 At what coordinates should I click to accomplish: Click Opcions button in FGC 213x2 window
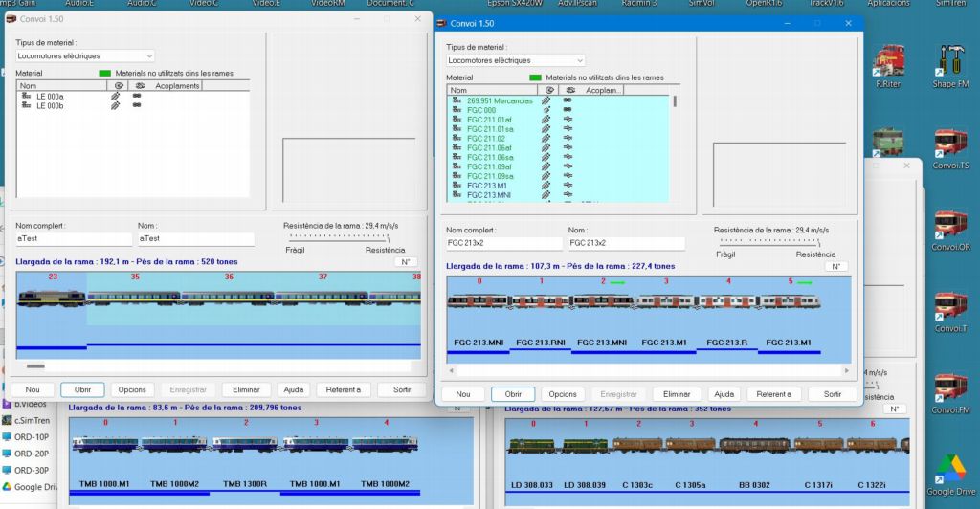pyautogui.click(x=563, y=394)
